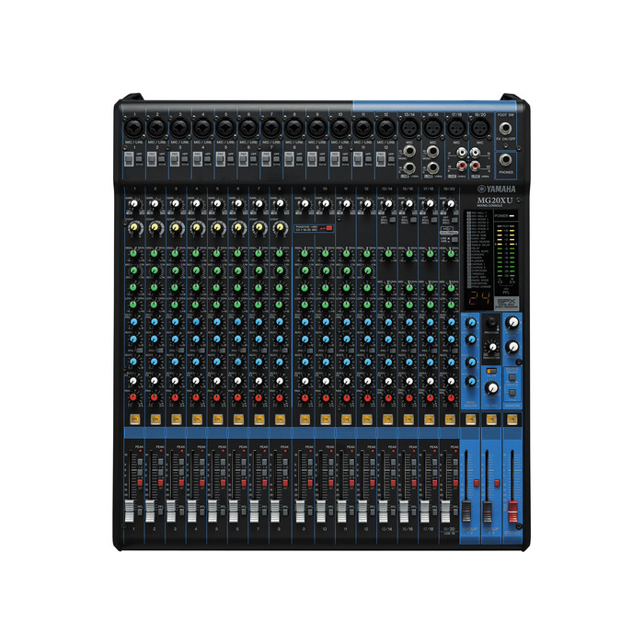Toggle the ON button for GROUP 1-2

click(470, 420)
